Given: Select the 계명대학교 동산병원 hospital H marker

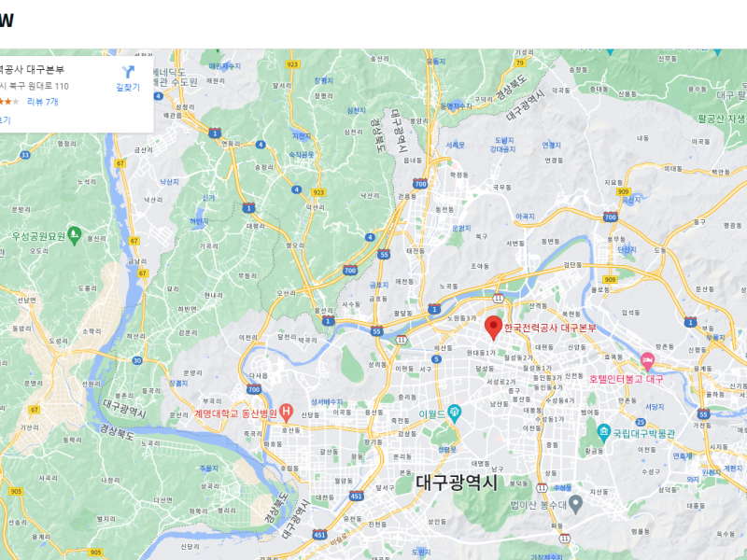Looking at the screenshot, I should click(286, 413).
